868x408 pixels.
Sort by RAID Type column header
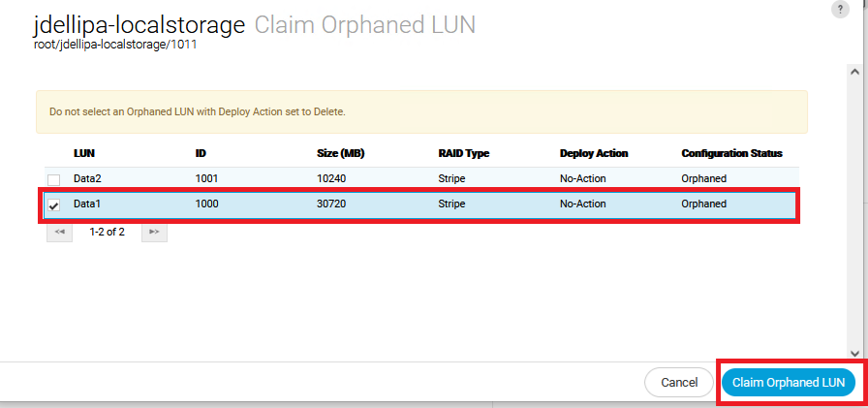point(463,153)
